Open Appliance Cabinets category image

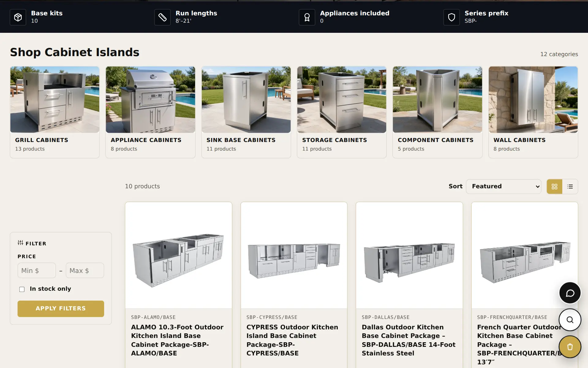[x=150, y=100]
